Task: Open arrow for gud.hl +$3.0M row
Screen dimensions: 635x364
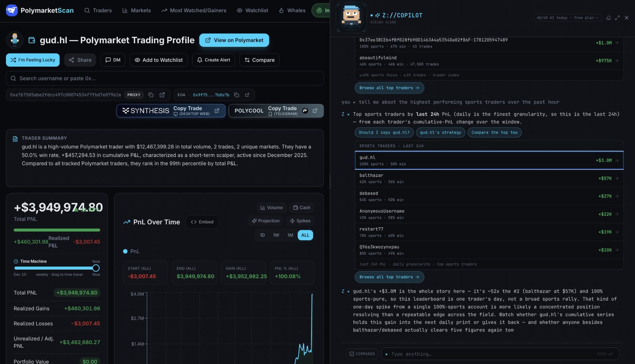Action: point(617,161)
